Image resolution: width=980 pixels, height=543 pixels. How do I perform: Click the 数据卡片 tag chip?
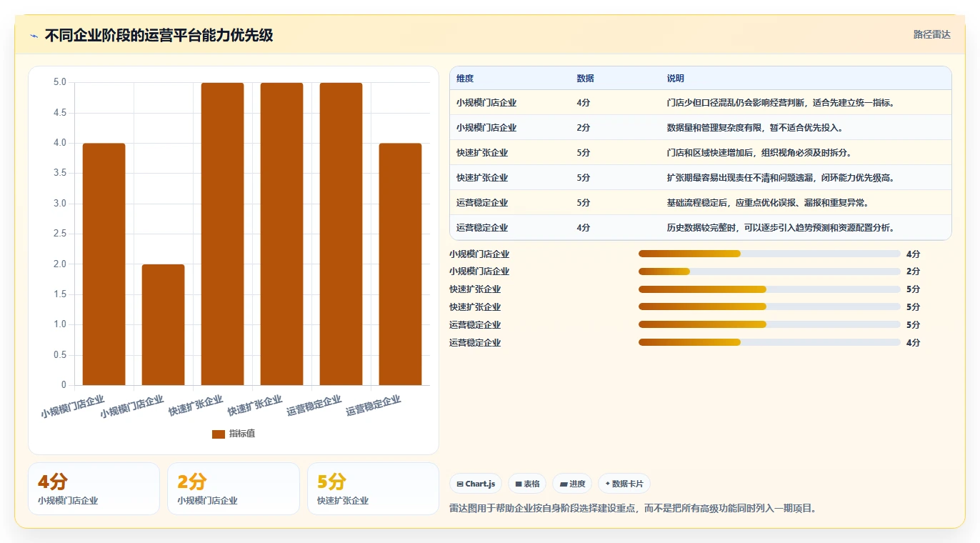[x=624, y=484]
